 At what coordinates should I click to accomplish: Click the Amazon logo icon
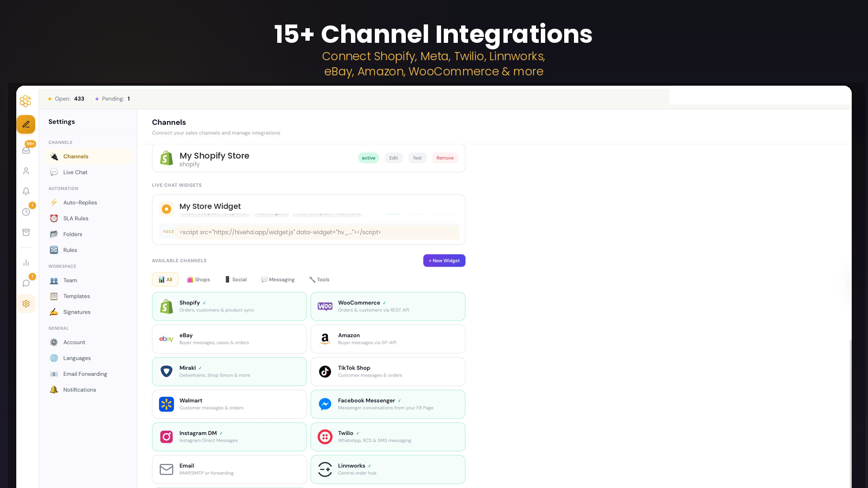tap(325, 339)
